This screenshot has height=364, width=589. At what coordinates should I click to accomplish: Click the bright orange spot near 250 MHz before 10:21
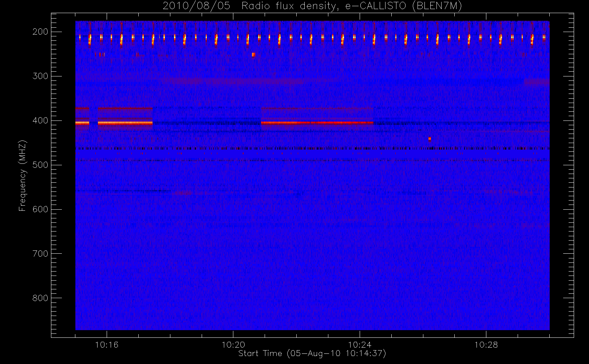point(253,55)
